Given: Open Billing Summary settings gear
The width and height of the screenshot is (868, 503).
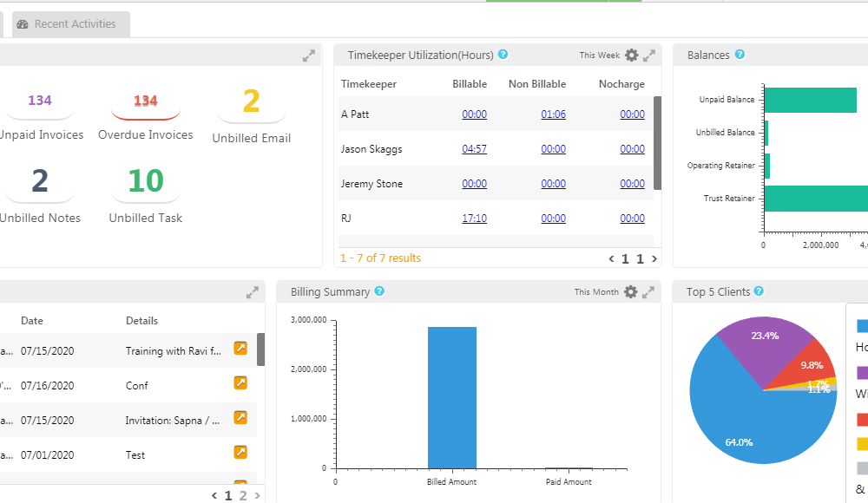Looking at the screenshot, I should (x=631, y=292).
